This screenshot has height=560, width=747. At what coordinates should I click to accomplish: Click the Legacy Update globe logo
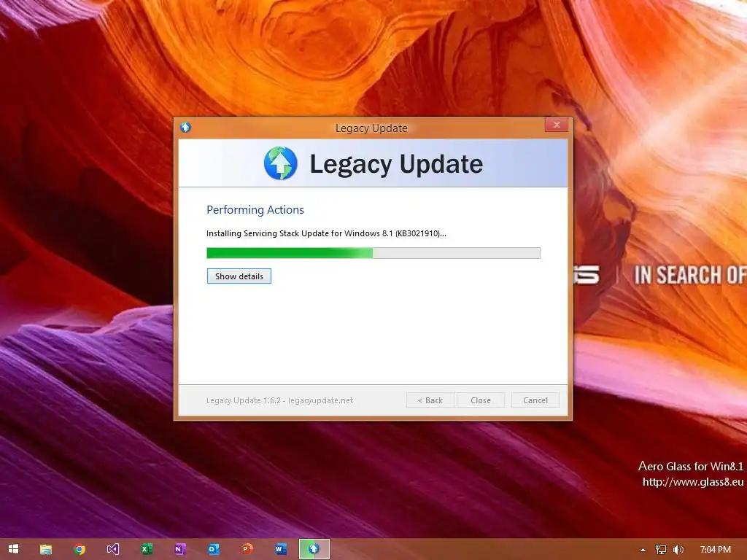point(281,163)
